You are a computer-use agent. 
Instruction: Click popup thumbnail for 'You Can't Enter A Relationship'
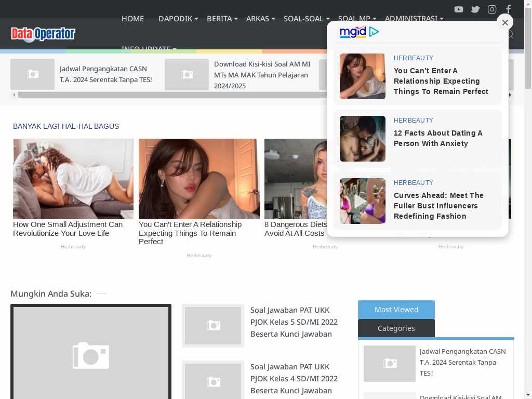(x=362, y=76)
